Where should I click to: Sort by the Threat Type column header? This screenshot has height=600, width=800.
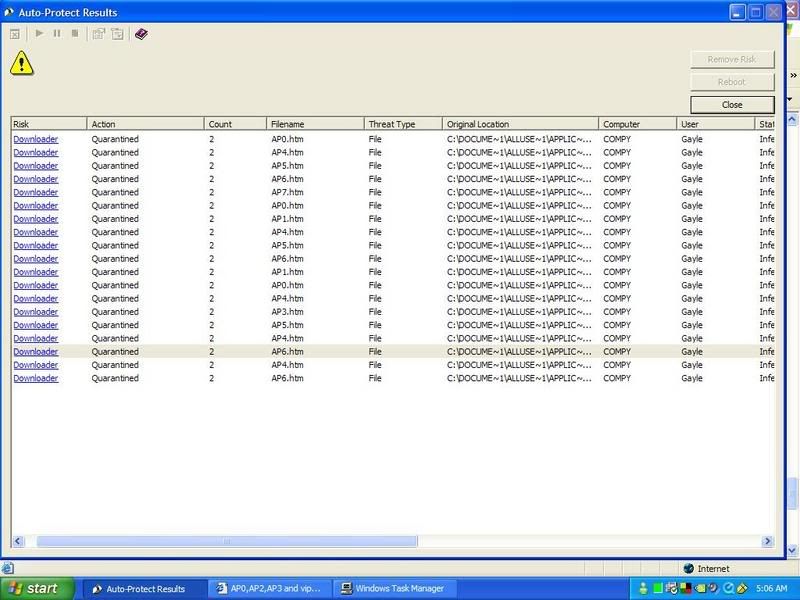pos(402,124)
